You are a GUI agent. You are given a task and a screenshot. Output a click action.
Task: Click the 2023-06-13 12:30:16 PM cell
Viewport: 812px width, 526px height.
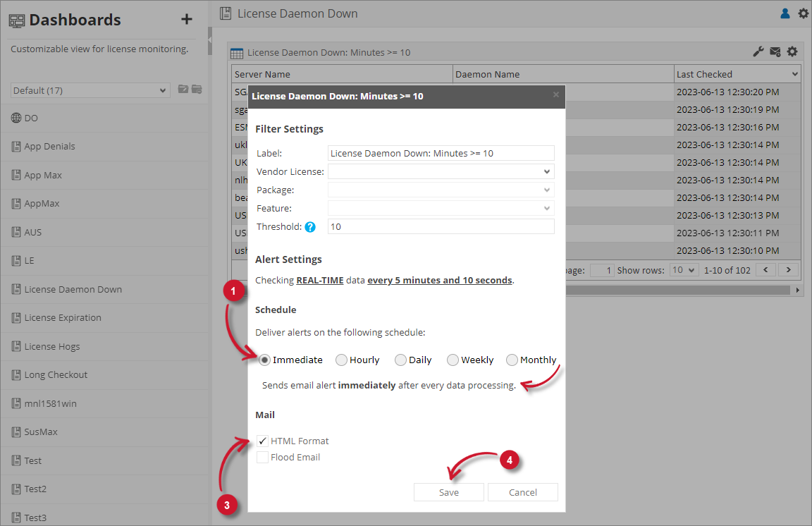click(737, 127)
